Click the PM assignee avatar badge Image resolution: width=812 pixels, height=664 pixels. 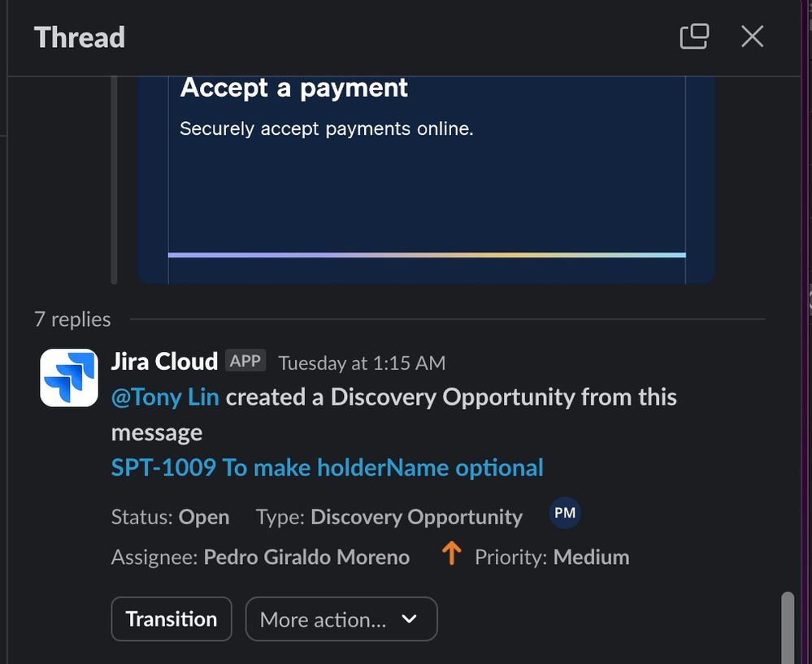564,513
